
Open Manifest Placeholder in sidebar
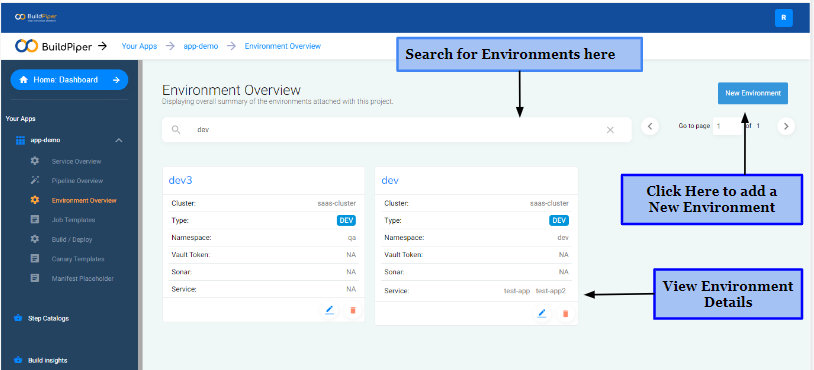tap(83, 279)
